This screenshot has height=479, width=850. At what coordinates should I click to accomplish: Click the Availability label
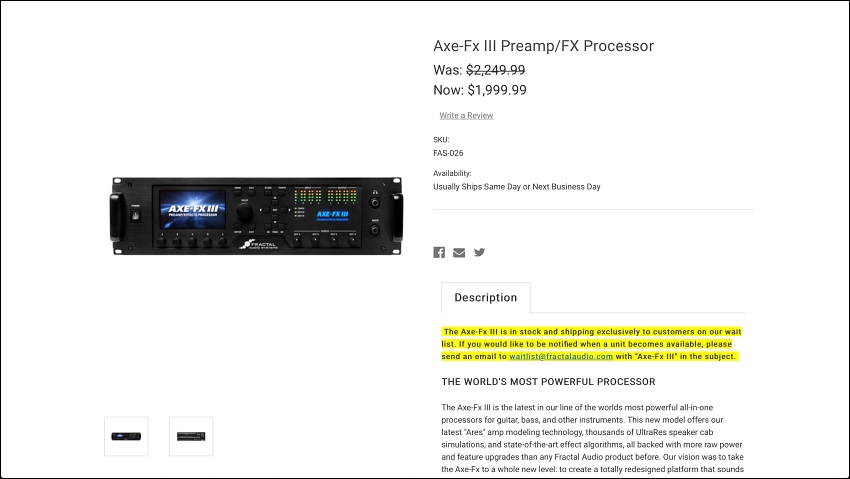click(452, 173)
